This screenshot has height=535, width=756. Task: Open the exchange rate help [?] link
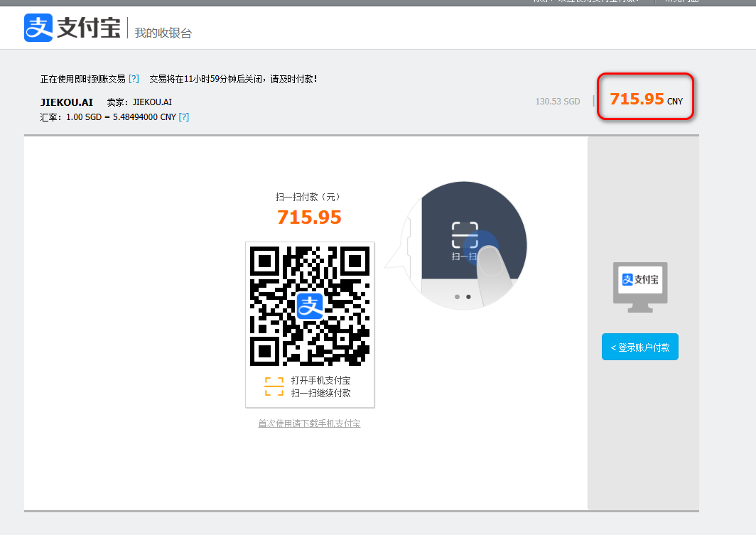point(184,117)
